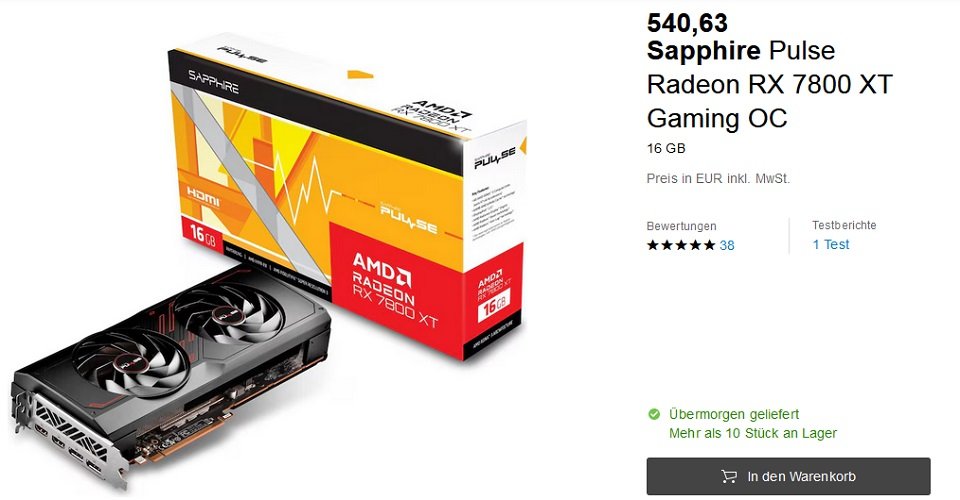Click the 540,63 price
The height and width of the screenshot is (500, 960).
pyautogui.click(x=687, y=23)
